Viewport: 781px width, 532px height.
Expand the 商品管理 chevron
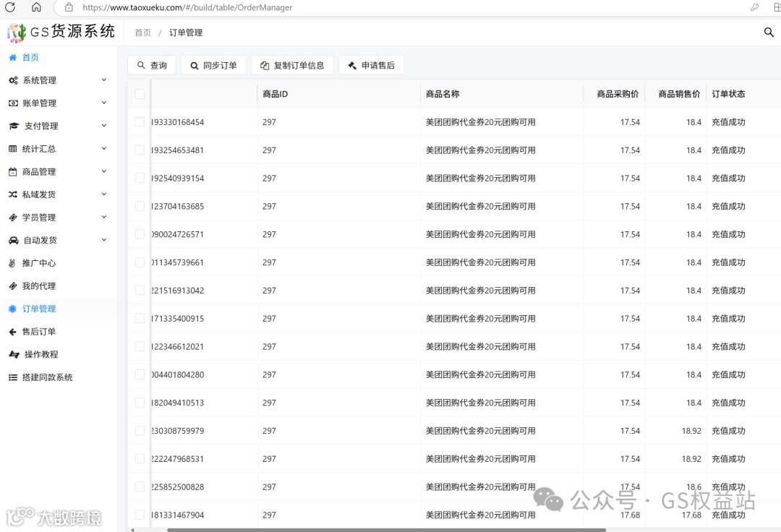pos(104,171)
